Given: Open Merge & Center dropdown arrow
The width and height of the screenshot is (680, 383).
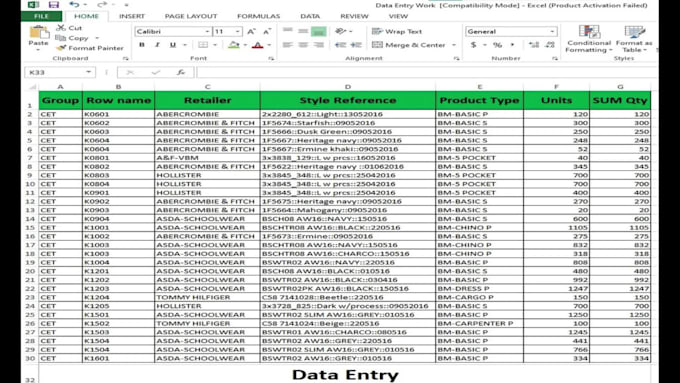Looking at the screenshot, I should [x=454, y=45].
